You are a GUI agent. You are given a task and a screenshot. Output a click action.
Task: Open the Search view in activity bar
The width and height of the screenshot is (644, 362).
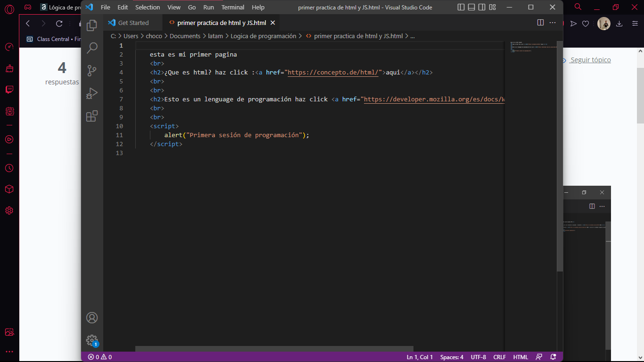click(x=92, y=48)
